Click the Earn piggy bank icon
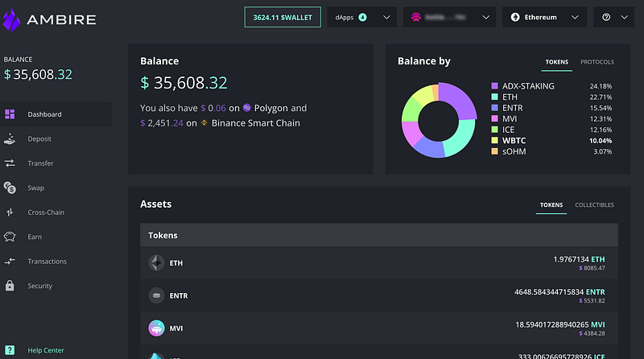 (10, 237)
